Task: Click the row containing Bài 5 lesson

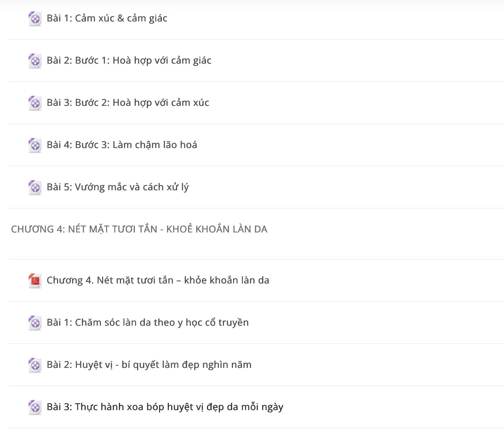Action: (x=256, y=187)
